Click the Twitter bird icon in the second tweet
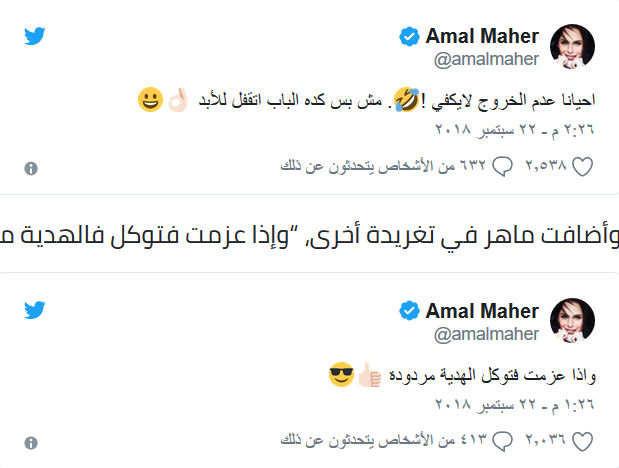This screenshot has height=468, width=619. click(35, 310)
